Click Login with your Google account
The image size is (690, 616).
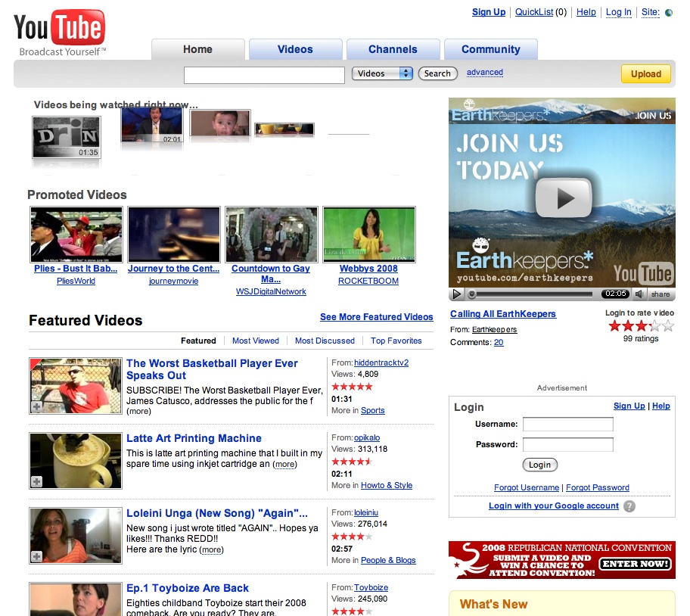pyautogui.click(x=554, y=506)
